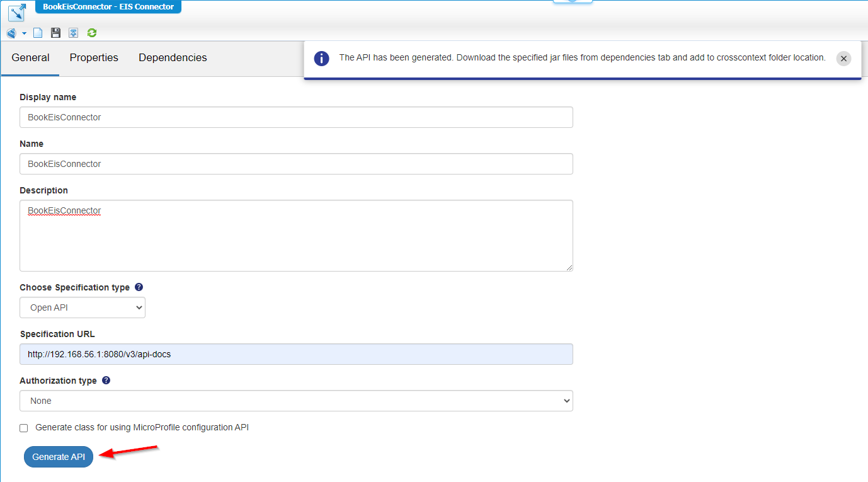Click the new blank document icon
The width and height of the screenshot is (868, 482).
38,33
